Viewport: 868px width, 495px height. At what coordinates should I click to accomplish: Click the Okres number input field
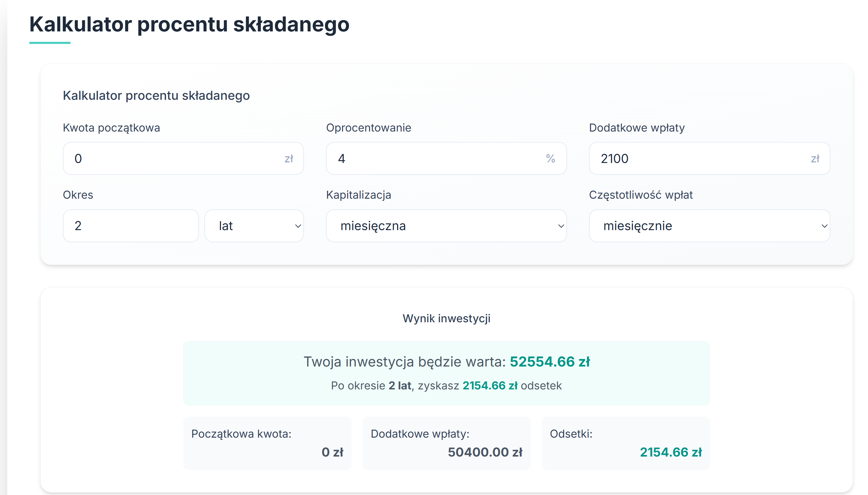click(131, 226)
